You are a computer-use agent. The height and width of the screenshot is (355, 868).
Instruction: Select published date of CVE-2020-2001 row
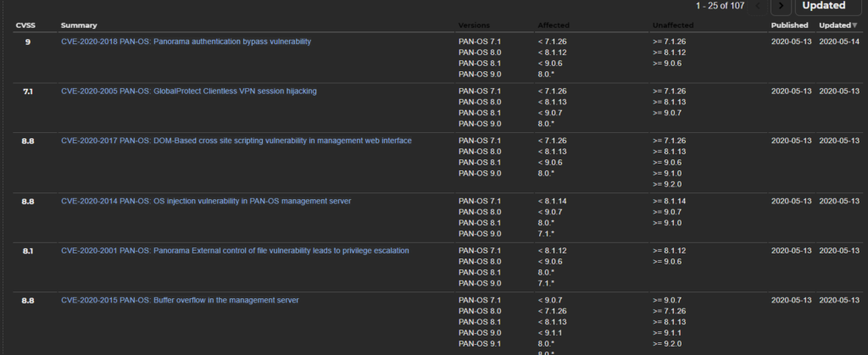tap(791, 251)
